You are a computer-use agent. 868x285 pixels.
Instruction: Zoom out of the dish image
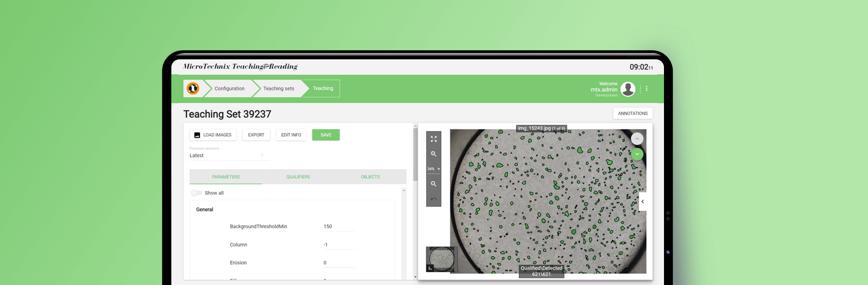(x=434, y=184)
